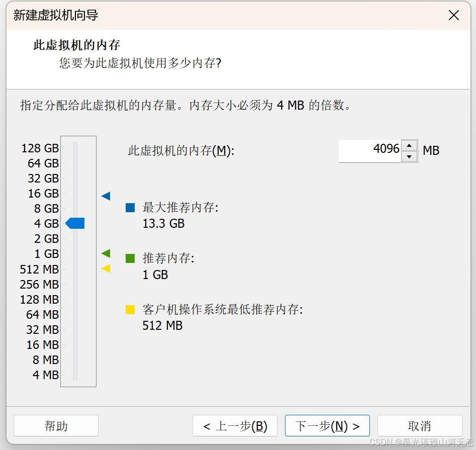Image resolution: width=476 pixels, height=450 pixels.
Task: Click the 2 GB scale label
Action: 46,239
